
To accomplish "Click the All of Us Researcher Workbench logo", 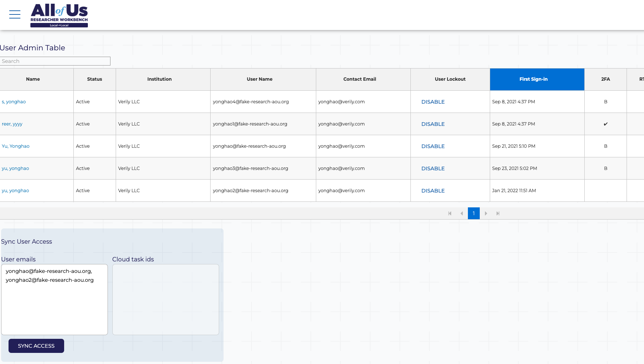I will point(59,15).
